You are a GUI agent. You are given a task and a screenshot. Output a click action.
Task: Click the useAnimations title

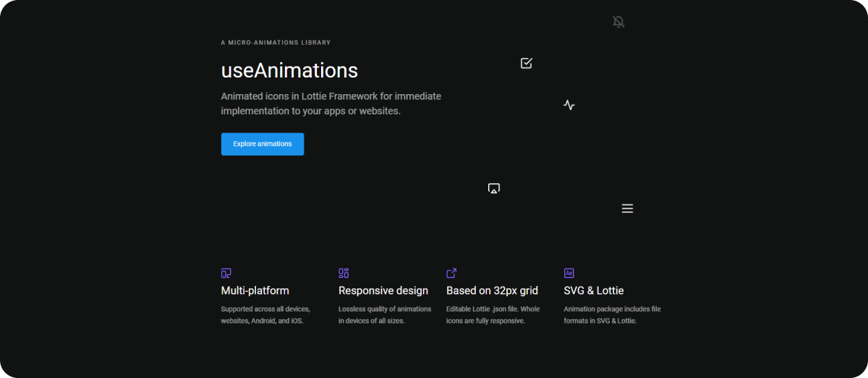(289, 70)
